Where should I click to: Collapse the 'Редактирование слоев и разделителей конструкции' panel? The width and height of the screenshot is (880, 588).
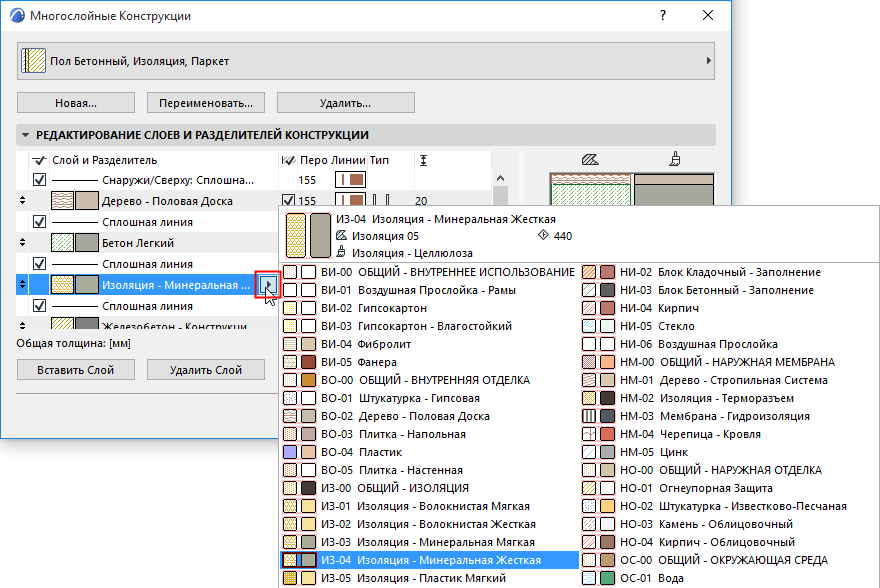25,135
